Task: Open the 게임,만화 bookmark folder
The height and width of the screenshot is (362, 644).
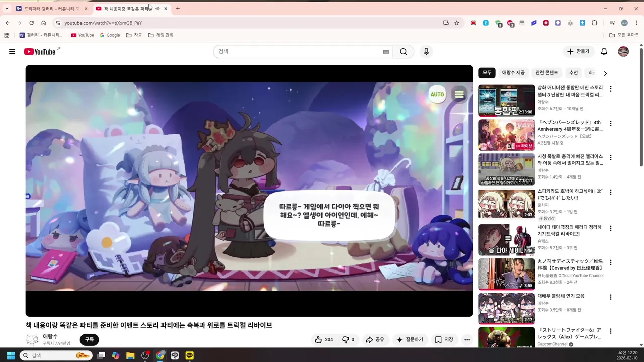Action: coord(161,35)
